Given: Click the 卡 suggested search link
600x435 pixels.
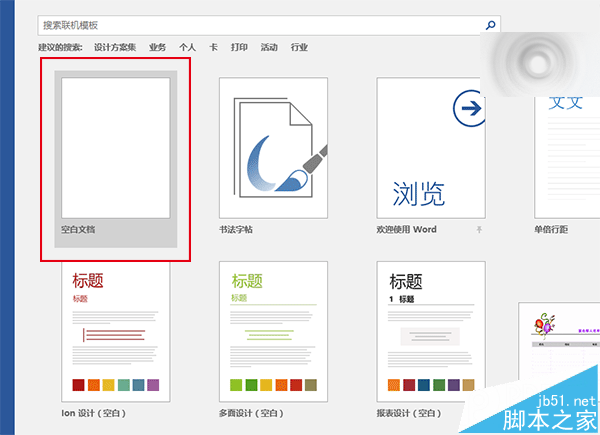Looking at the screenshot, I should tap(213, 47).
